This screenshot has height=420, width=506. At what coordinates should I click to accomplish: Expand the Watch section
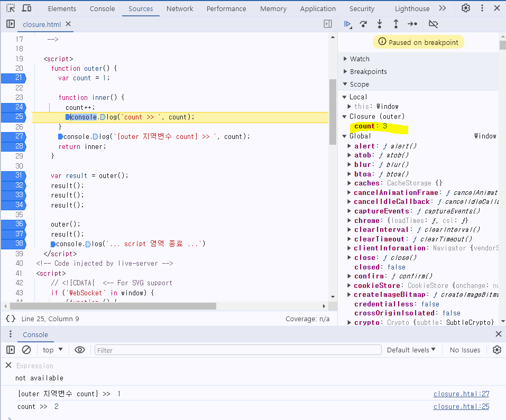tap(345, 59)
